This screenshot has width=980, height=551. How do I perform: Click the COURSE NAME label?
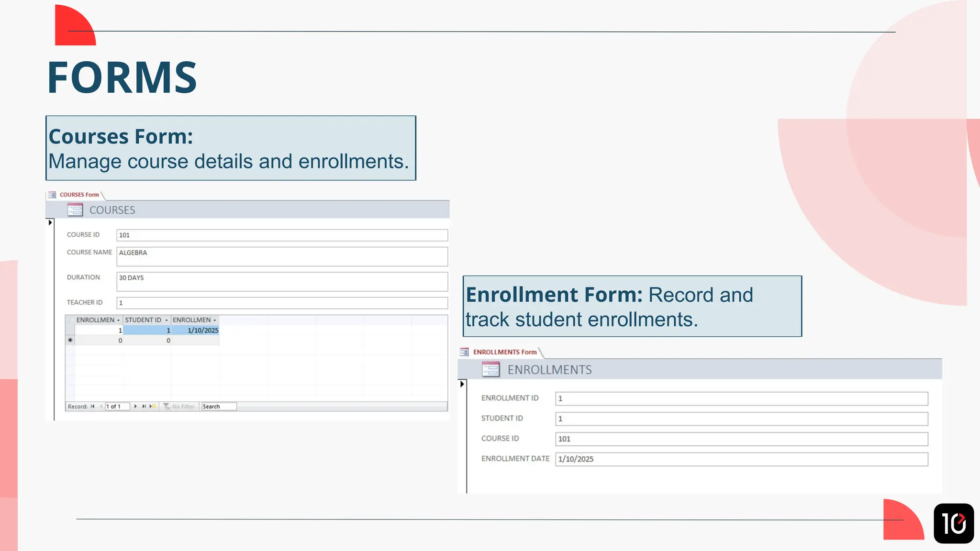89,252
